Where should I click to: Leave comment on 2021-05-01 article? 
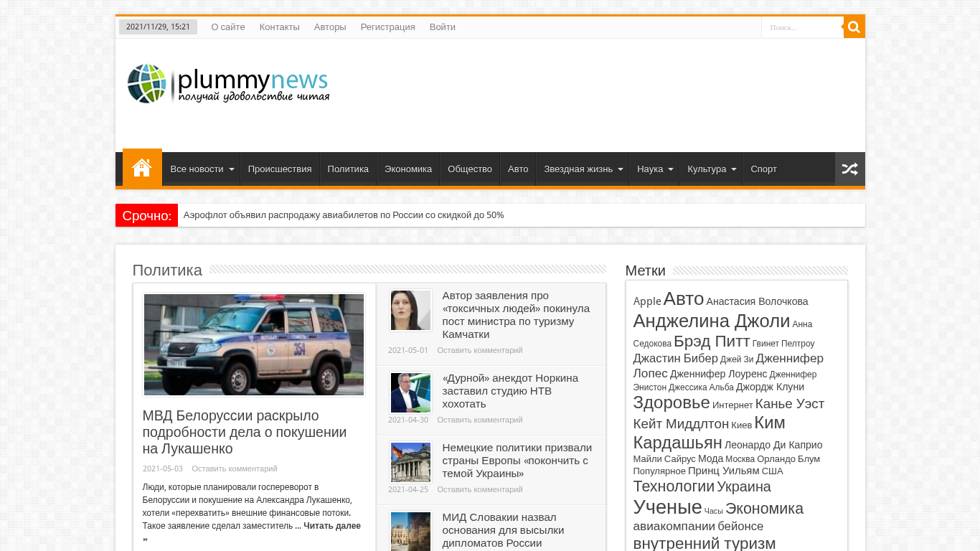coord(480,350)
